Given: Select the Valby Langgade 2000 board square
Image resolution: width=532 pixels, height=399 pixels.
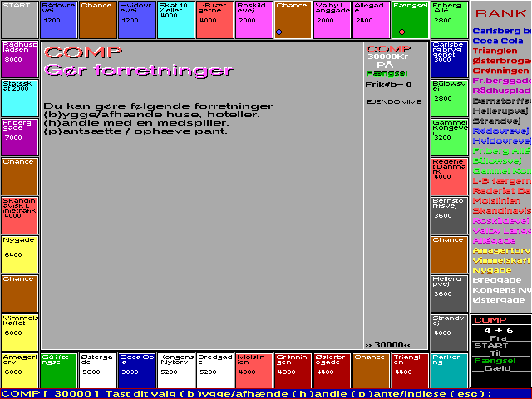Looking at the screenshot, I should [332, 20].
